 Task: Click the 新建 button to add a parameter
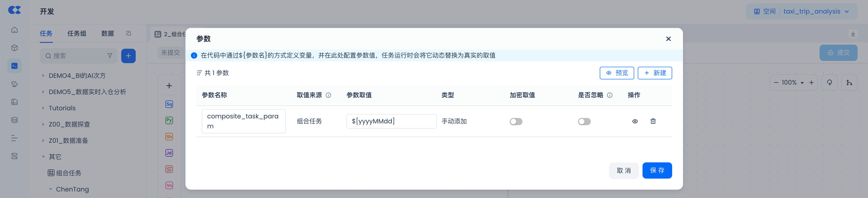pyautogui.click(x=654, y=73)
